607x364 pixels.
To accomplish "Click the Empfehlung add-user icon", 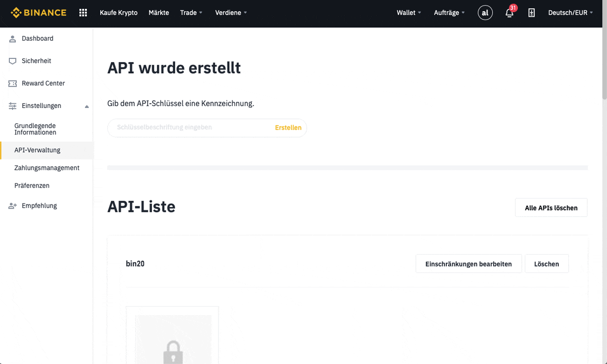I will [x=13, y=206].
